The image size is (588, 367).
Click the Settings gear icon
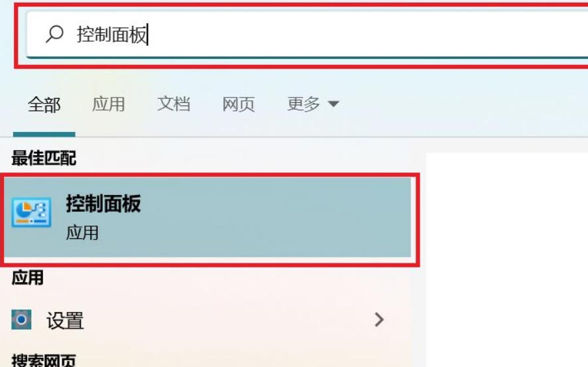pos(21,320)
